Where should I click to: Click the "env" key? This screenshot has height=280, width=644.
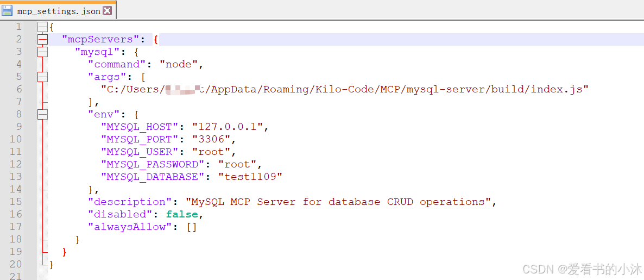point(104,114)
